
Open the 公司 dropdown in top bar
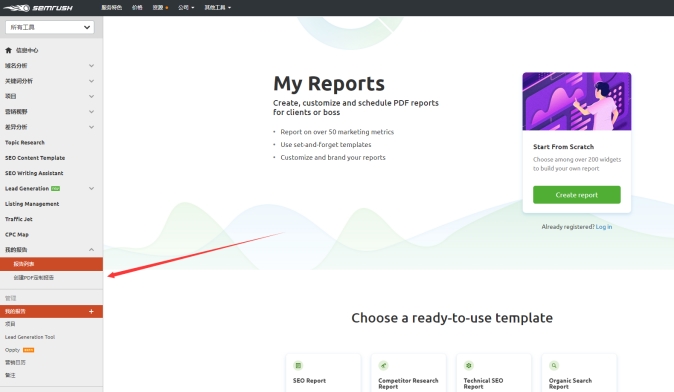tap(186, 8)
